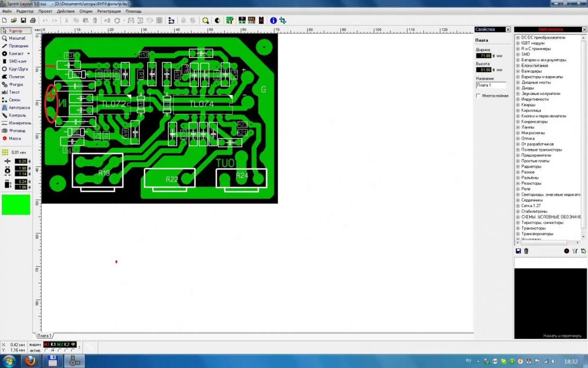Click the Название field containing Плата 1
This screenshot has width=588, height=368.
(x=491, y=85)
